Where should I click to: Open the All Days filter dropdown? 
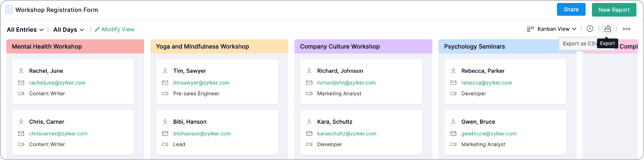click(69, 30)
